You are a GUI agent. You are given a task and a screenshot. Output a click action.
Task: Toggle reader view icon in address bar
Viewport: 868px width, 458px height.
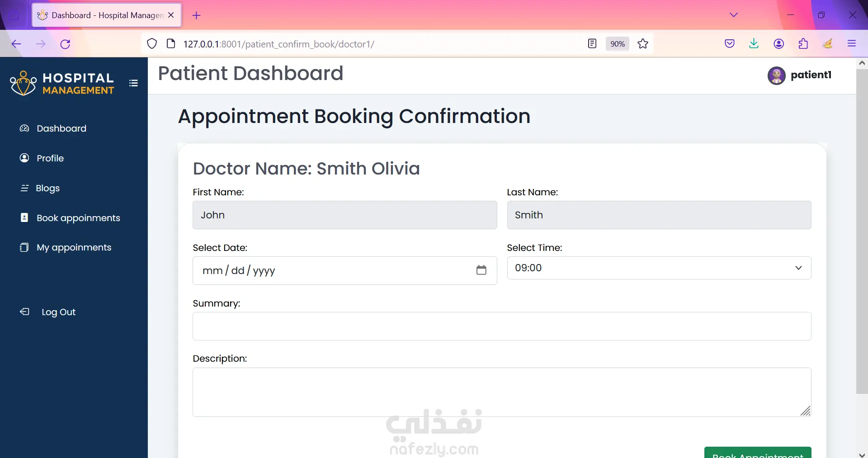(592, 44)
